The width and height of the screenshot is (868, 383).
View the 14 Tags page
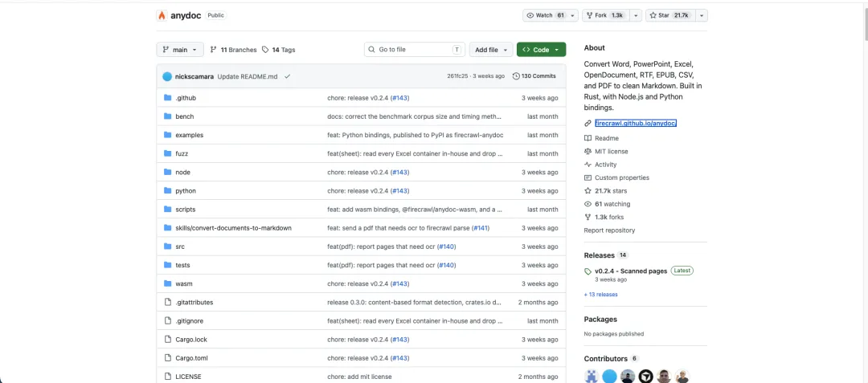tap(278, 50)
